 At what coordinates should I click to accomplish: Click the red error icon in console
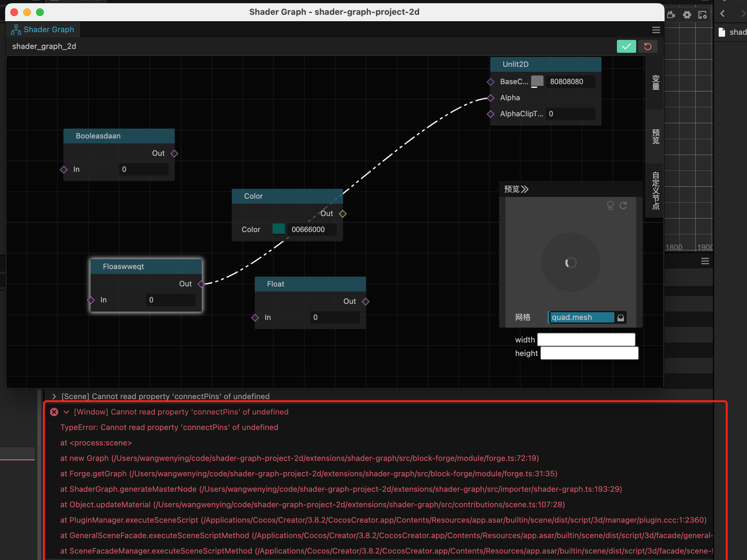[54, 412]
